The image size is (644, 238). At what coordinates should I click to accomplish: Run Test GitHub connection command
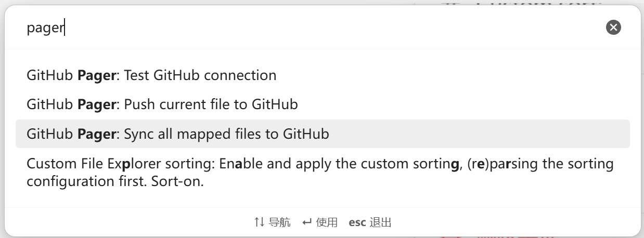(151, 75)
